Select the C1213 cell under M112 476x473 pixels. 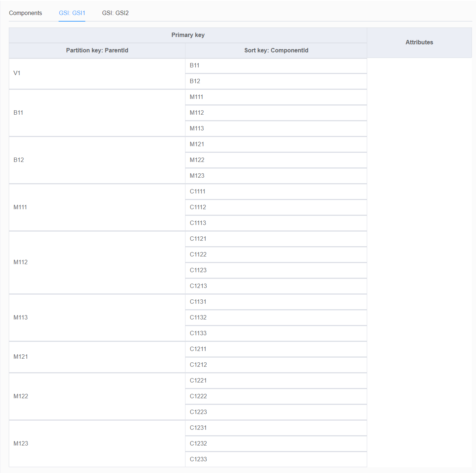click(x=198, y=286)
